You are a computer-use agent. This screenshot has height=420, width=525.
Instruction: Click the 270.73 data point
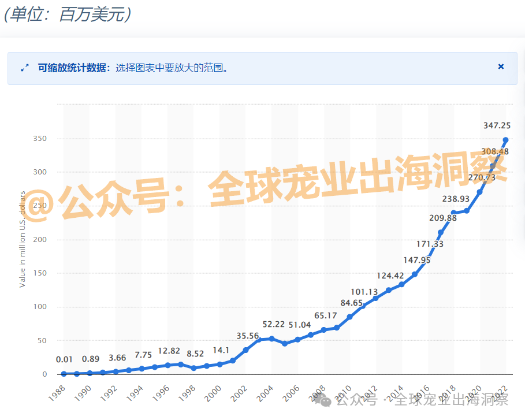click(x=478, y=192)
